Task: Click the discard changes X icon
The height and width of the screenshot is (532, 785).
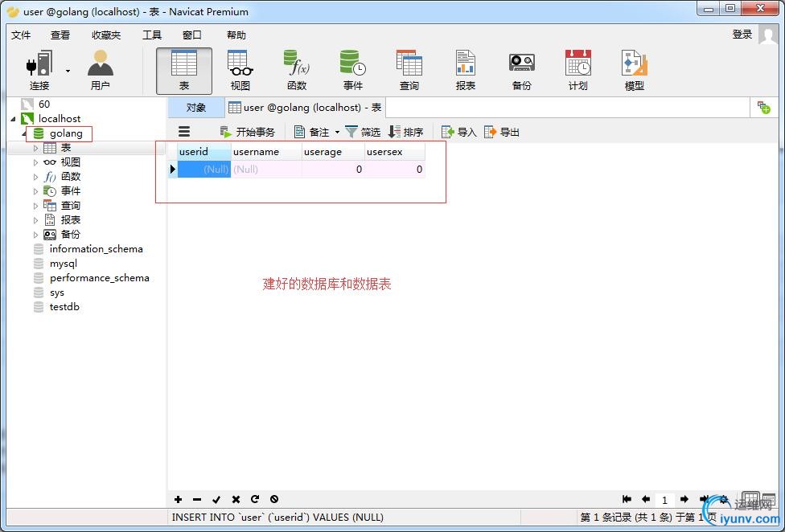Action: (x=236, y=499)
